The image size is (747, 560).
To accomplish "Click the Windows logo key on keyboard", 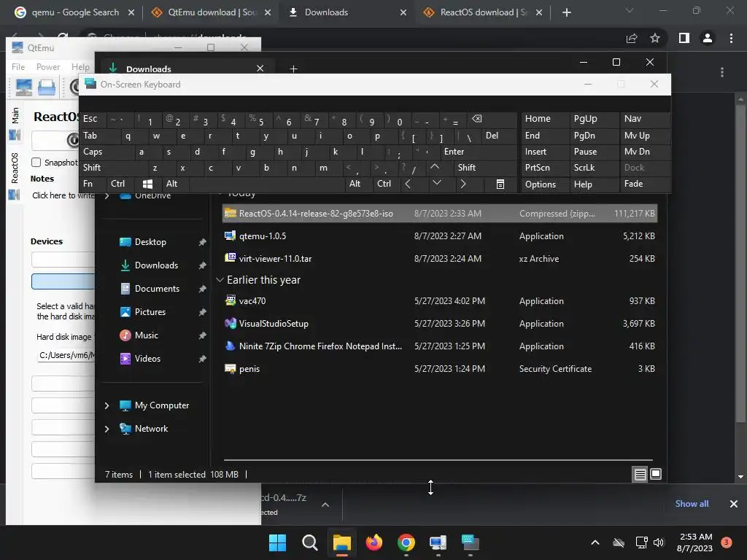I will tap(147, 184).
